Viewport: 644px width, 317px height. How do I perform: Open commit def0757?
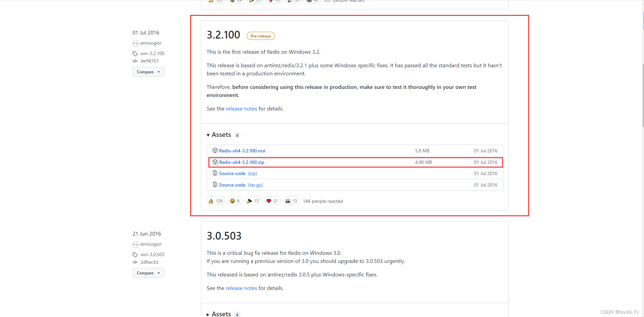[x=150, y=61]
